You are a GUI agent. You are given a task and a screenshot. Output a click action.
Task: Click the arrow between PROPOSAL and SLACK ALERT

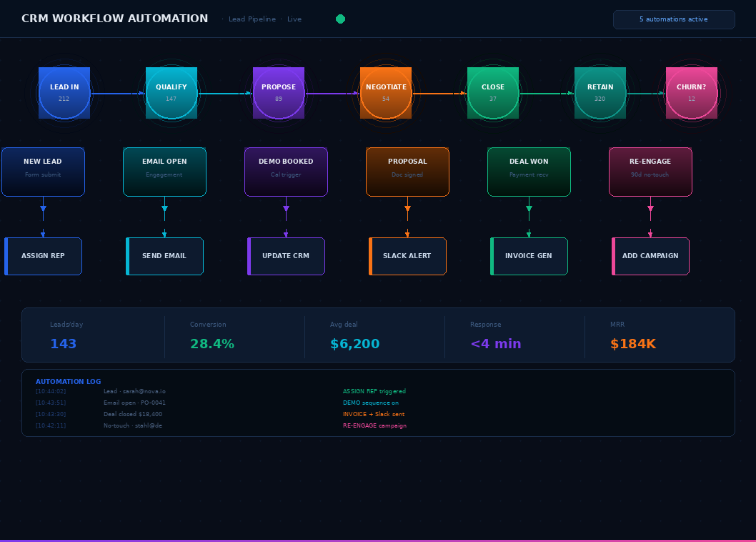coord(408,217)
